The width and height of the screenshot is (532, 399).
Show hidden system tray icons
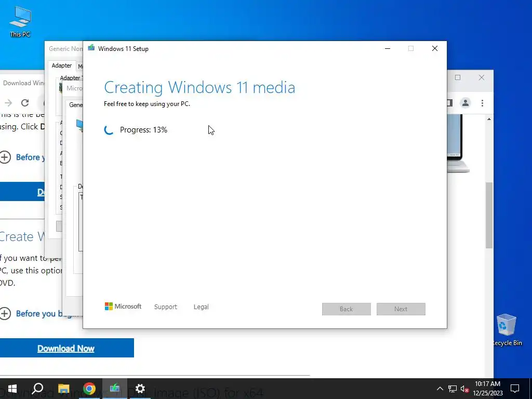[x=440, y=389]
